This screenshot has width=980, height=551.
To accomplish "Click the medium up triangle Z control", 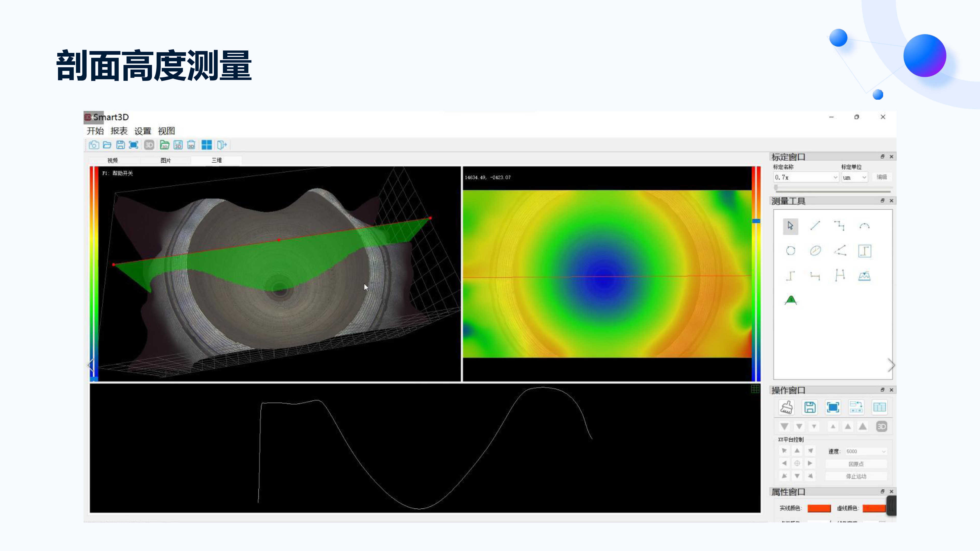I will click(848, 427).
